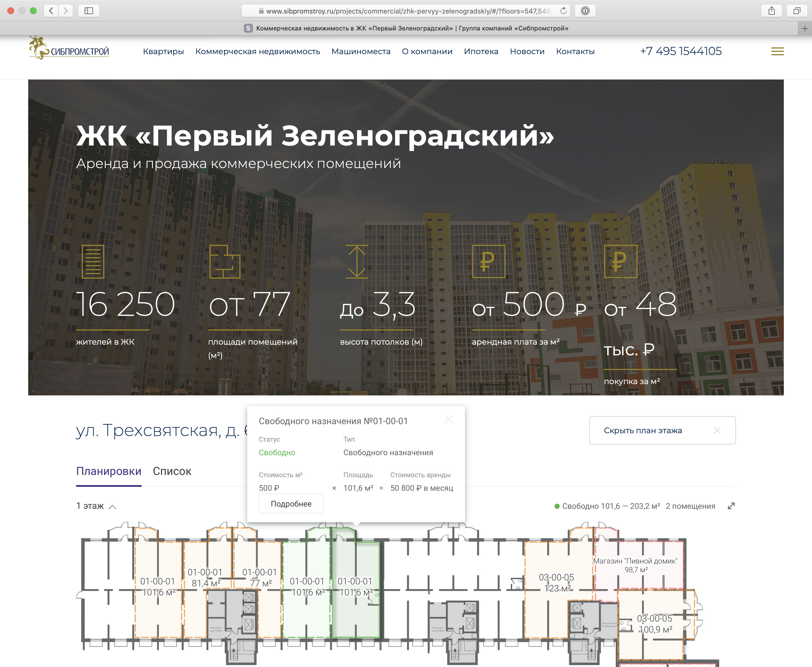Click the Свободно status in the popup
812x667 pixels.
277,453
